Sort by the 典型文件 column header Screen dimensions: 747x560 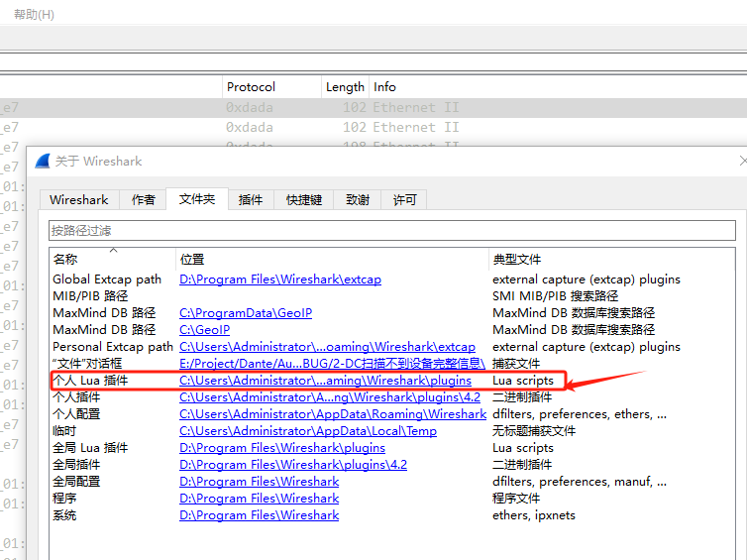click(611, 260)
